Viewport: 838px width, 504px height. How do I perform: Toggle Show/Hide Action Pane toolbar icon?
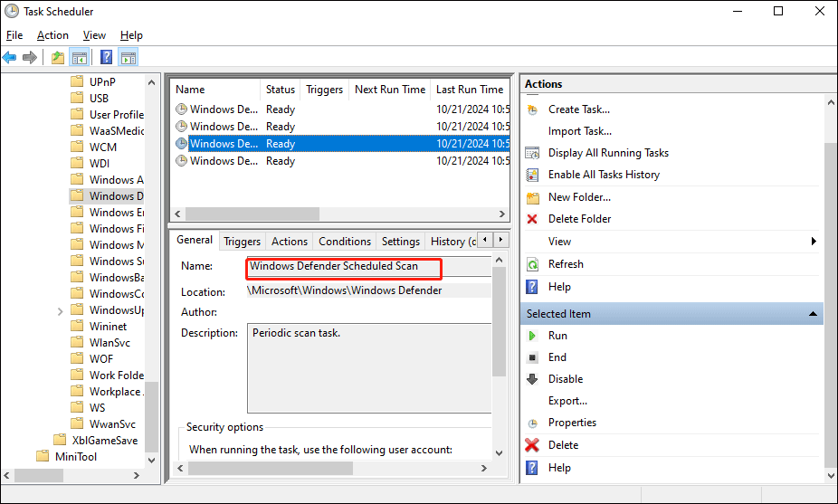coord(129,57)
